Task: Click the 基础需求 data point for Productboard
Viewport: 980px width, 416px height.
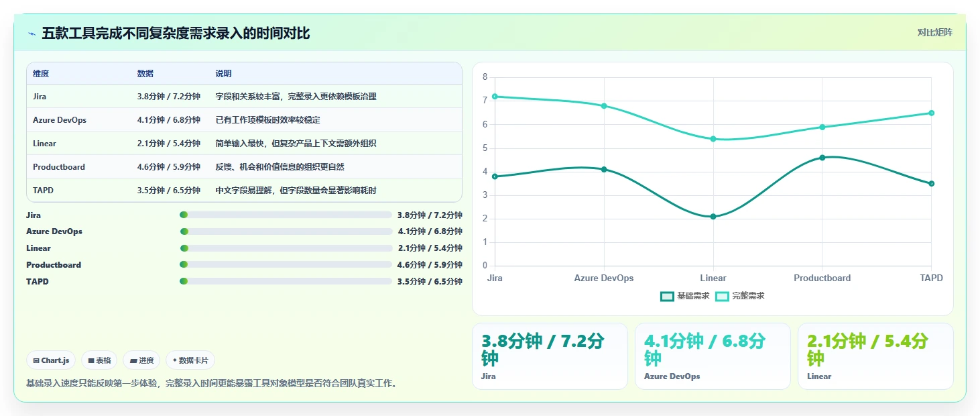Action: pos(822,158)
